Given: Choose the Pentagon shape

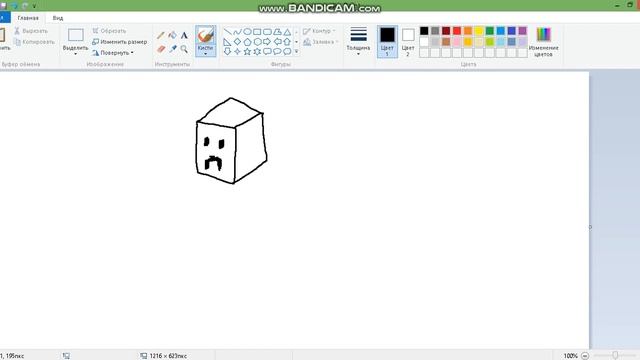Looking at the screenshot, I should pyautogui.click(x=247, y=42).
